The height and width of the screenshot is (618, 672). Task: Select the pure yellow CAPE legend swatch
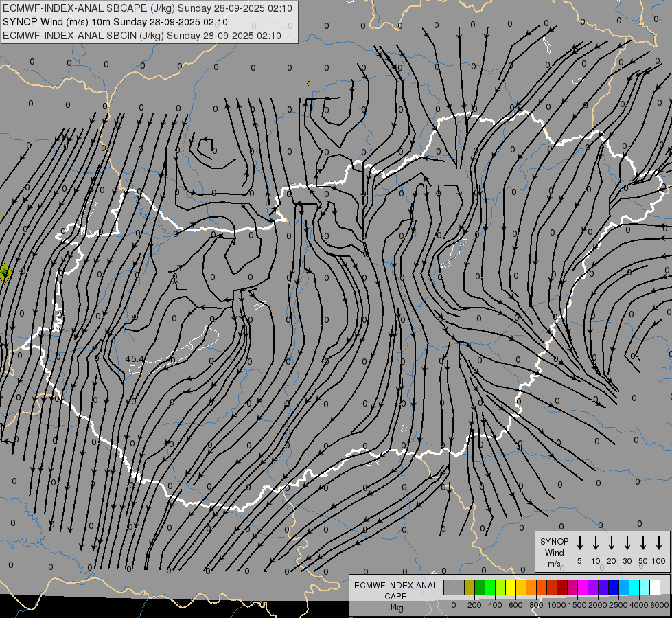511,587
